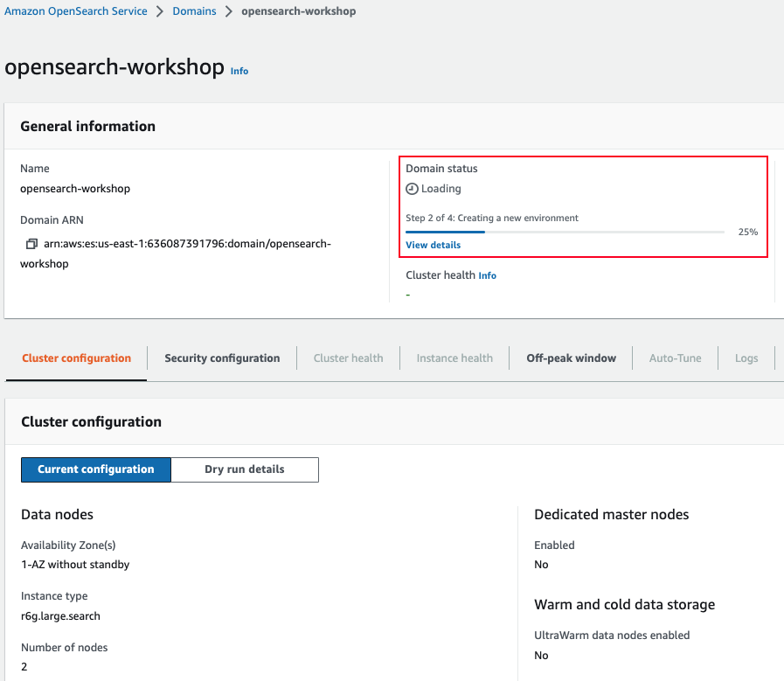Viewport: 784px width, 681px height.
Task: Copy the Domain ARN with copy icon
Action: point(31,244)
